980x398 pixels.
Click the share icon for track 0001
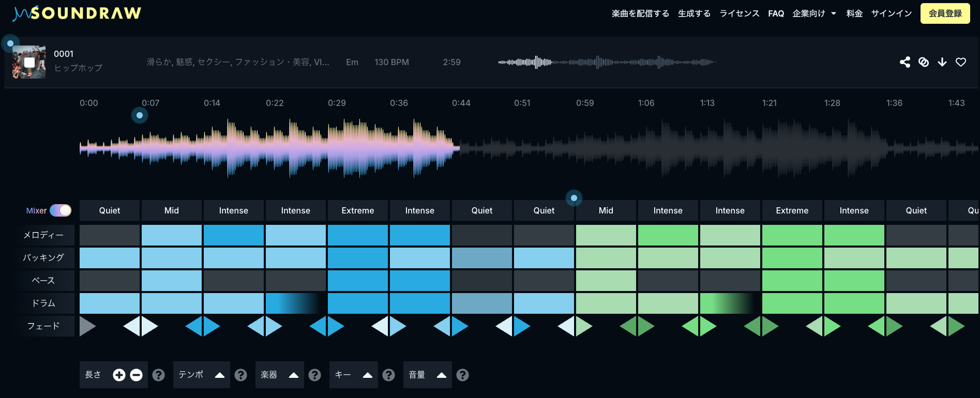coord(904,62)
